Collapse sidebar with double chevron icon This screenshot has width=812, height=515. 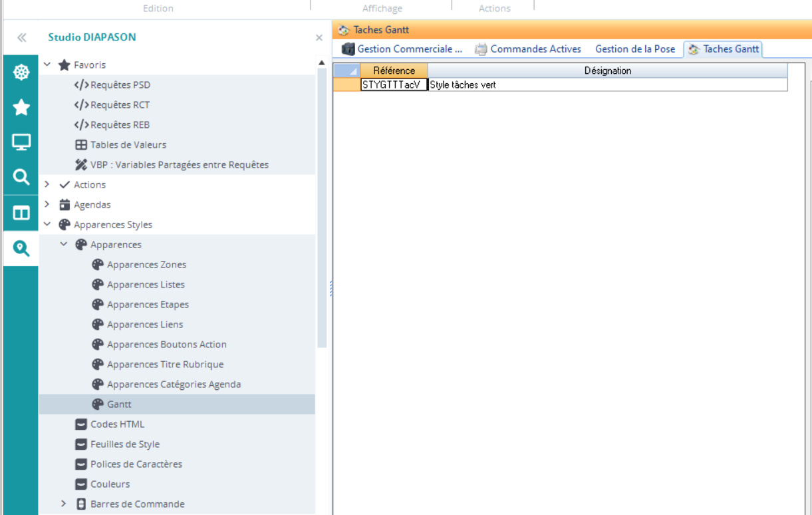21,38
